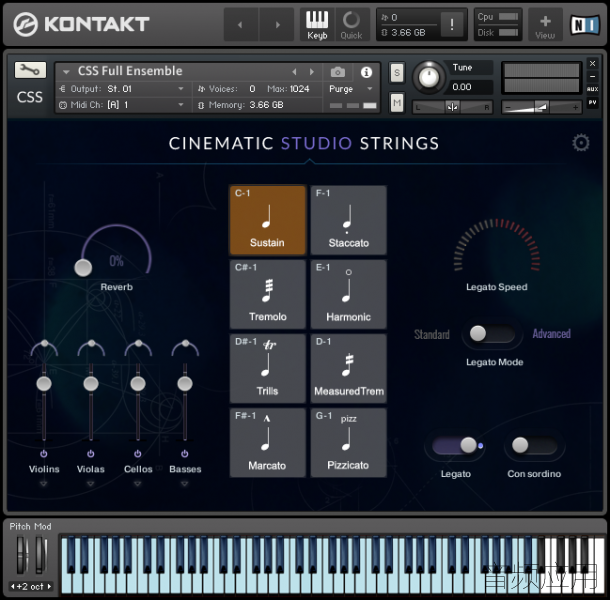
Task: Select the Tremolo articulation
Action: 268,294
